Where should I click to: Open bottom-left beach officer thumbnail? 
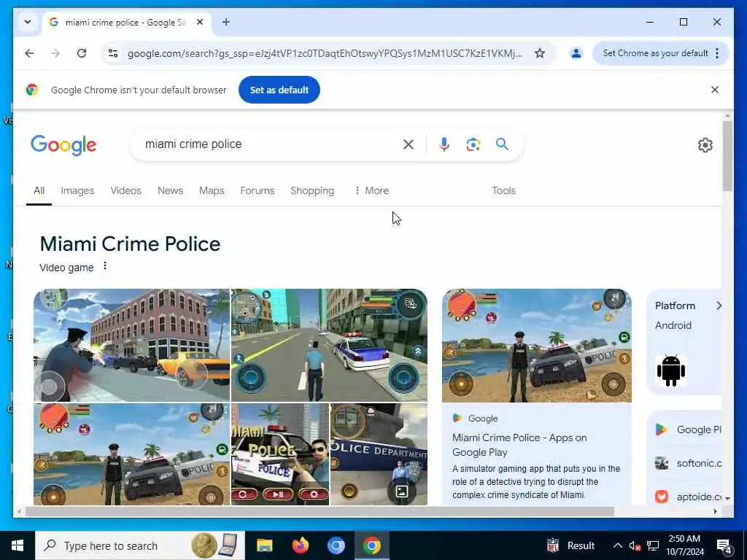click(131, 454)
